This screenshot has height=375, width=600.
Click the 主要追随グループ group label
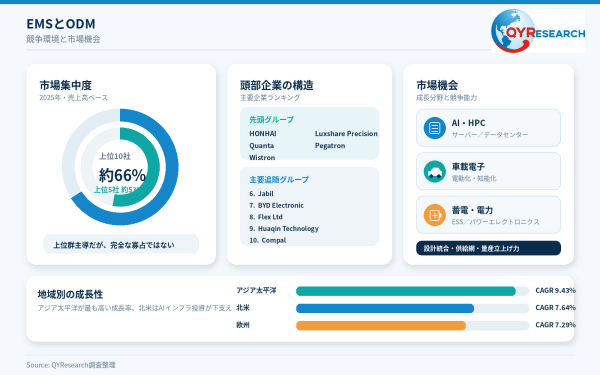tap(279, 179)
